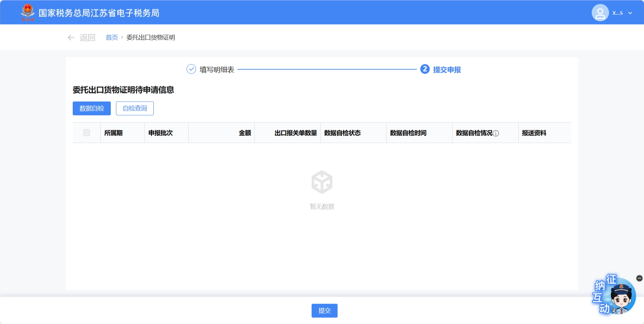
Task: Go to 首页 via breadcrumb
Action: [x=111, y=38]
